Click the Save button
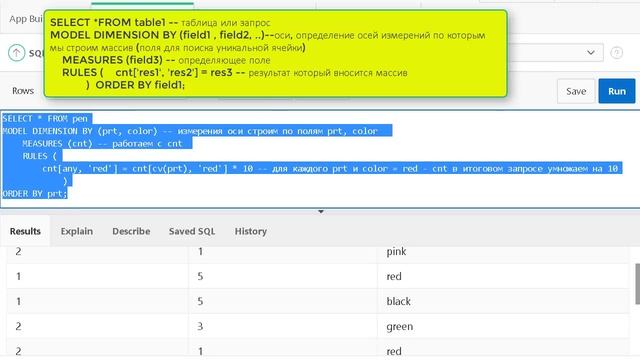Viewport: 640px width, 360px height. click(x=576, y=91)
